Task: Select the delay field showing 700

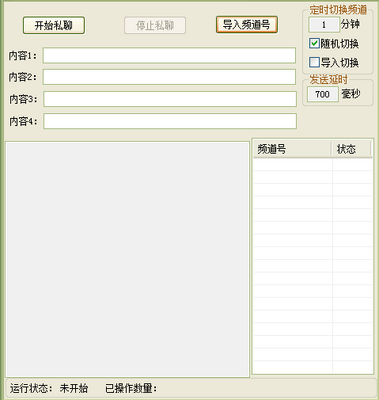Action: [322, 94]
